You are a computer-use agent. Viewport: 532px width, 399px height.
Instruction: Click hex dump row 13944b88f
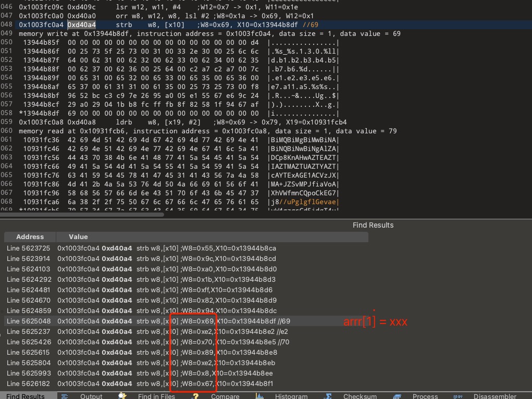(181, 69)
